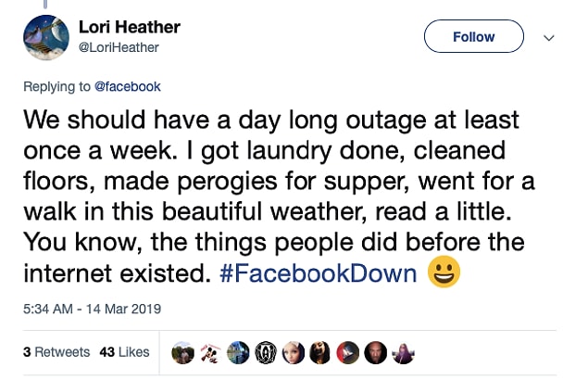
Task: Click the bald bearded man liker avatar
Action: pos(375,352)
